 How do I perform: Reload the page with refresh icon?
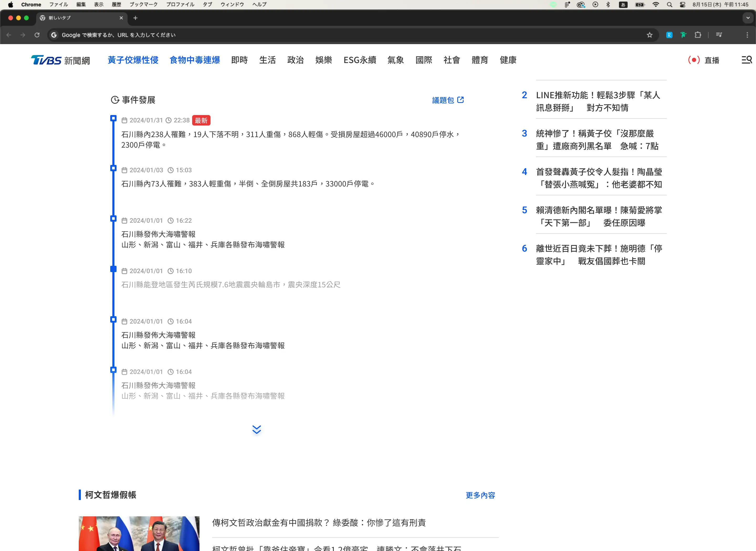[x=37, y=35]
